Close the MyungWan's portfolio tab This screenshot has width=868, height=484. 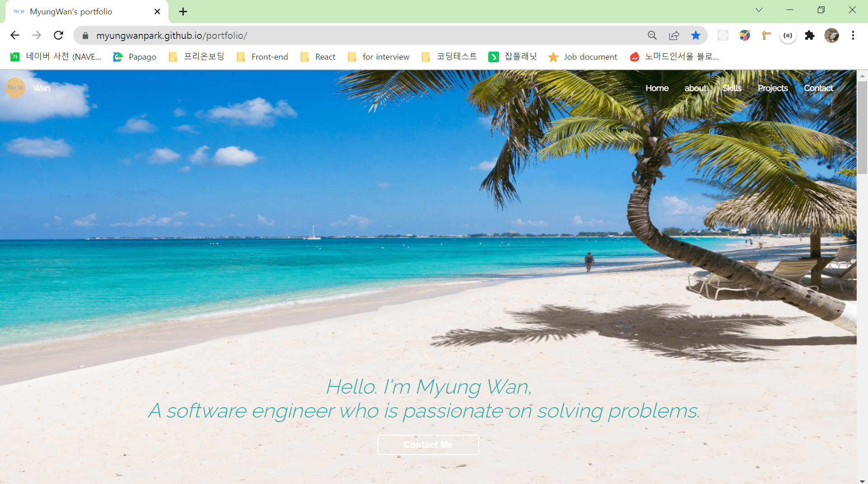coord(157,12)
